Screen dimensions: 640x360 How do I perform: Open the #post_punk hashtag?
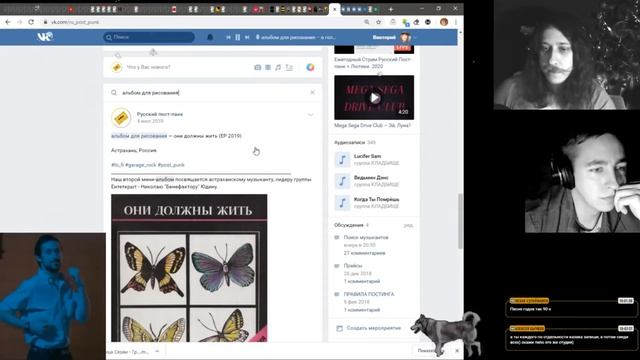(x=171, y=165)
